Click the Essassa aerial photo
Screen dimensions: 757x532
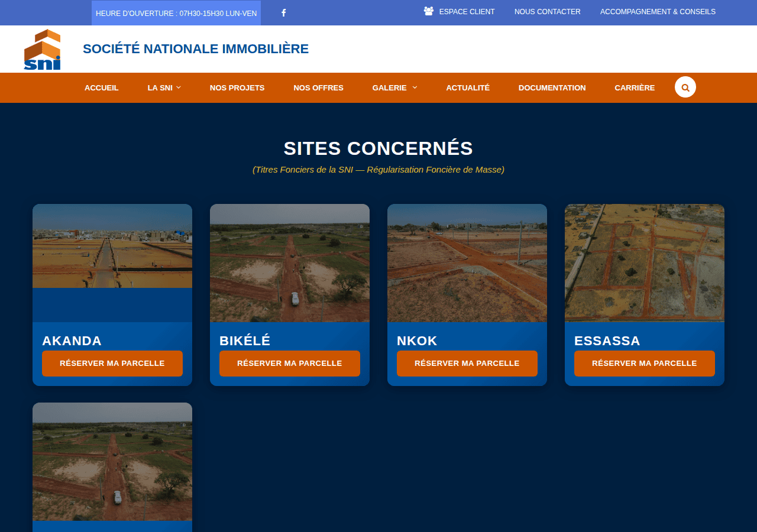pyautogui.click(x=645, y=263)
